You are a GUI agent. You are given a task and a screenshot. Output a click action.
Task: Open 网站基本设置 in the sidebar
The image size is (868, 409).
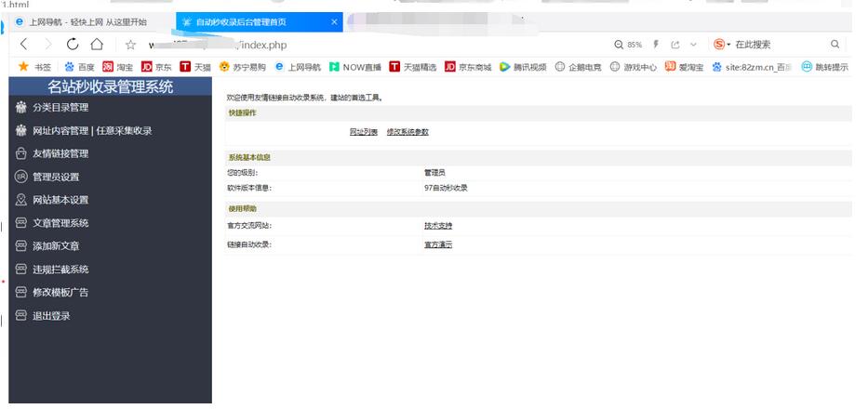coord(60,200)
